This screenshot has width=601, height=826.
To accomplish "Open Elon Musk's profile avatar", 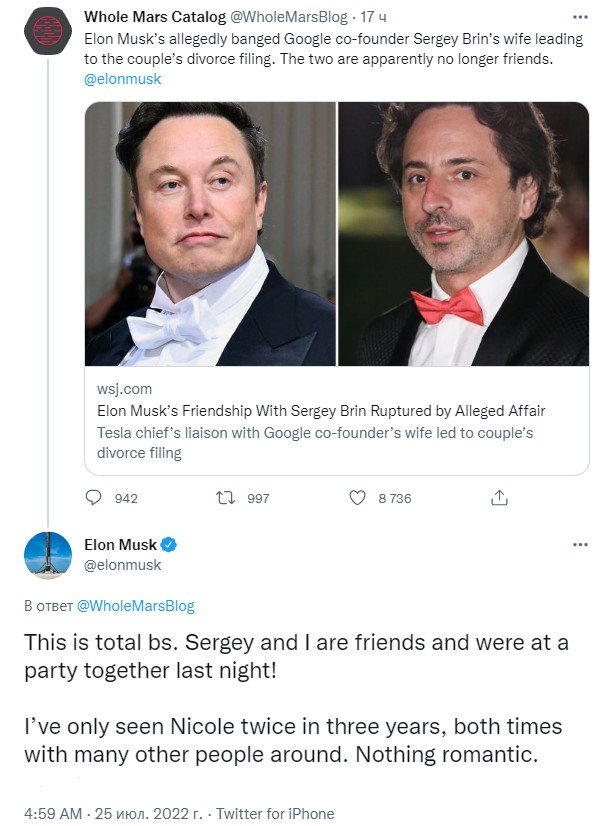I will pos(48,555).
